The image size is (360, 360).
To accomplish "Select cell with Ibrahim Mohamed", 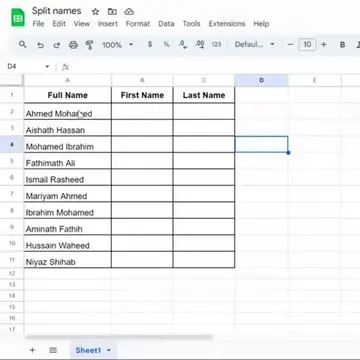I will coord(68,210).
